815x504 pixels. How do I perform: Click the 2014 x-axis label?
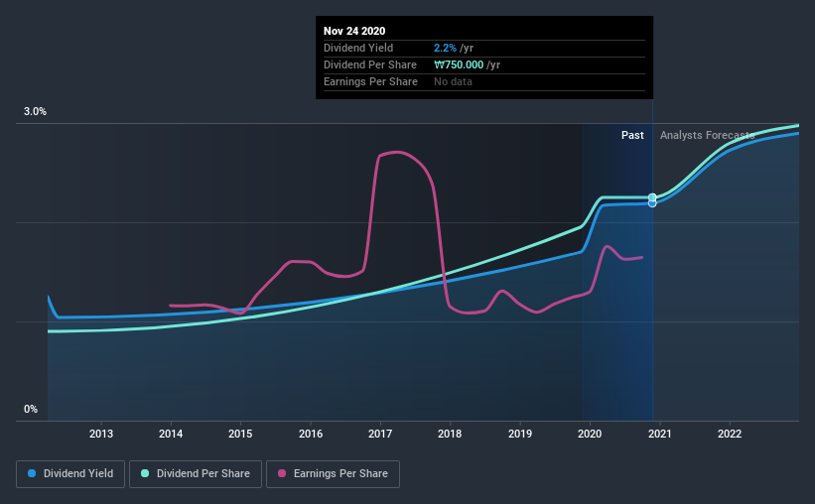(171, 434)
